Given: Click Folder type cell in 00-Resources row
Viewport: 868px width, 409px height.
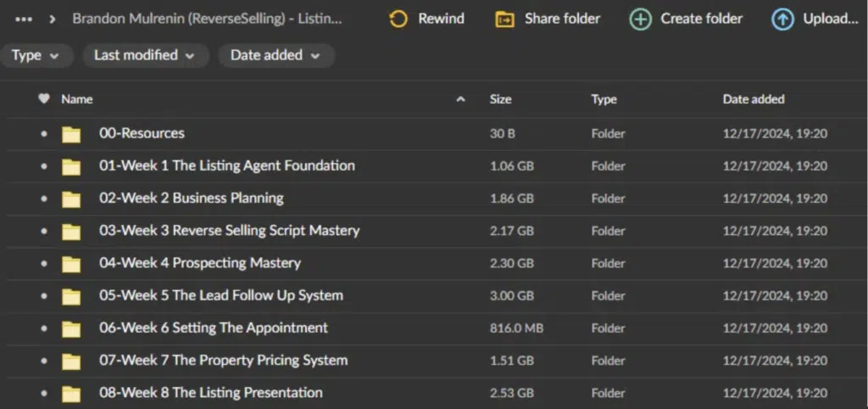Looking at the screenshot, I should point(608,133).
